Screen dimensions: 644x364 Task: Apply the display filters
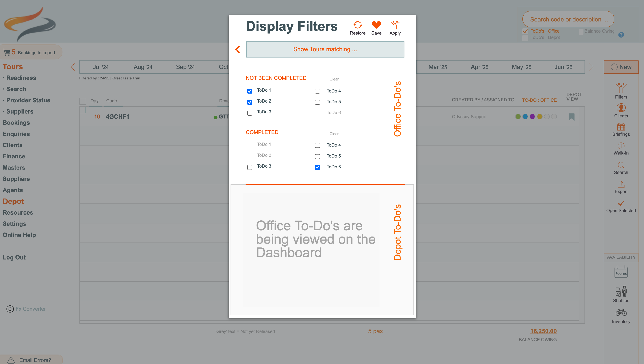(395, 25)
